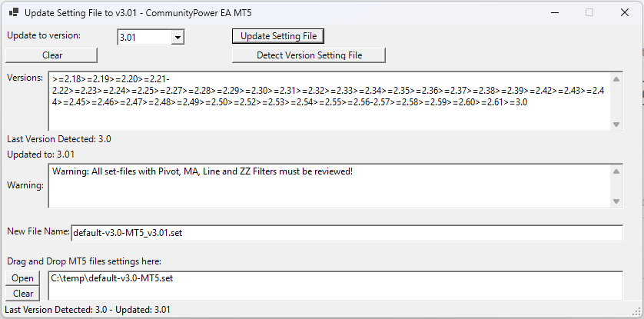Click the Update Setting File button
Image resolution: width=644 pixels, height=319 pixels.
click(278, 36)
